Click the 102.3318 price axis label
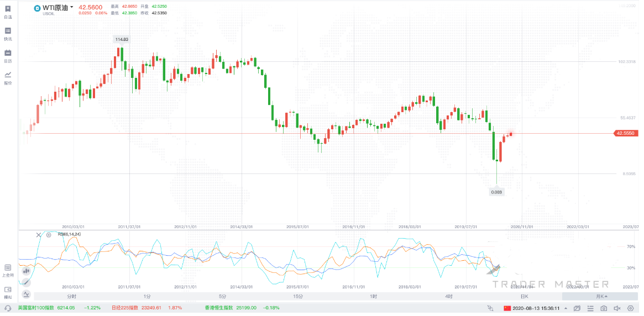This screenshot has width=644, height=316. (x=627, y=61)
